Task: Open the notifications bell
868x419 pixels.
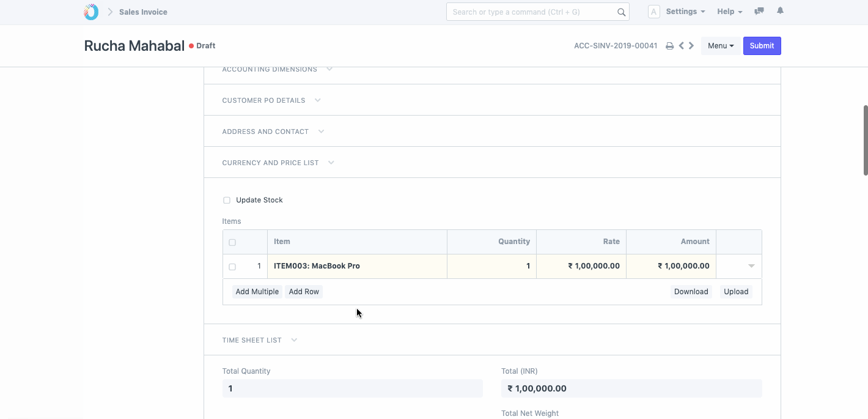Action: click(x=780, y=11)
